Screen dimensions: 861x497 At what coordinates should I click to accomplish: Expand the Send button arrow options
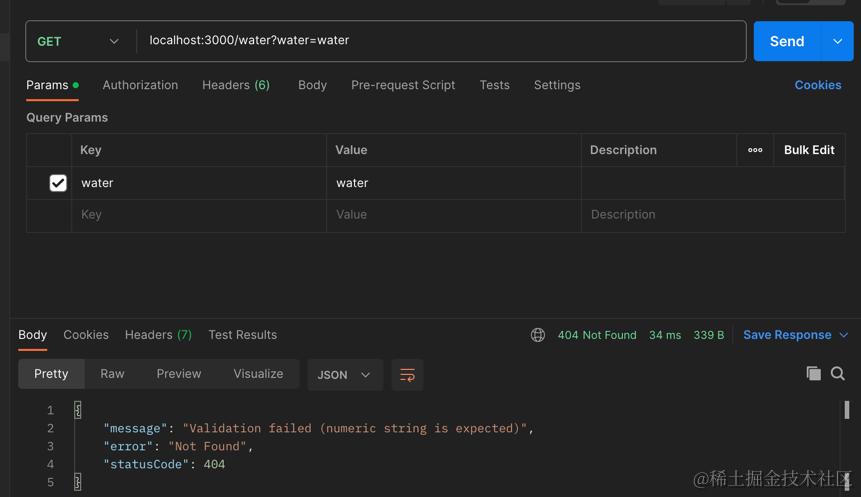click(837, 41)
